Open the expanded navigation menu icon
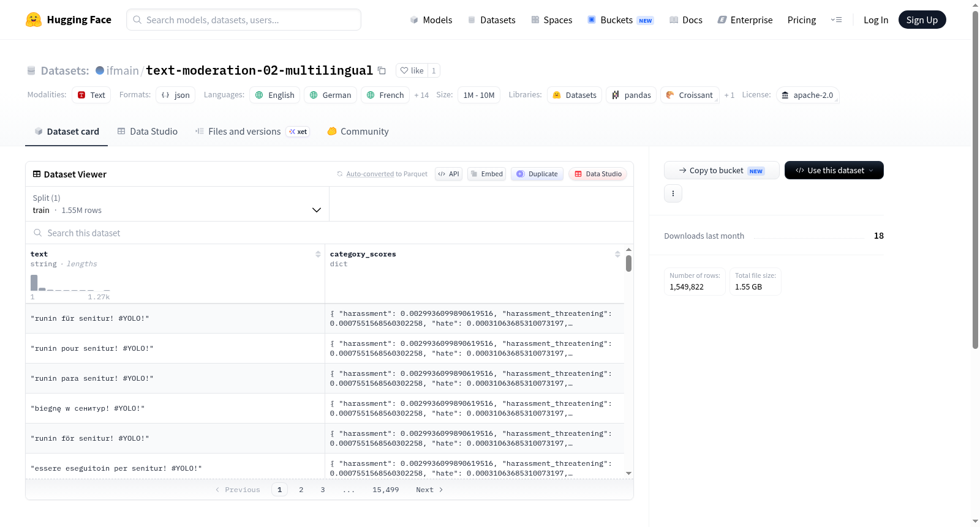Viewport: 980px width, 527px height. point(836,20)
